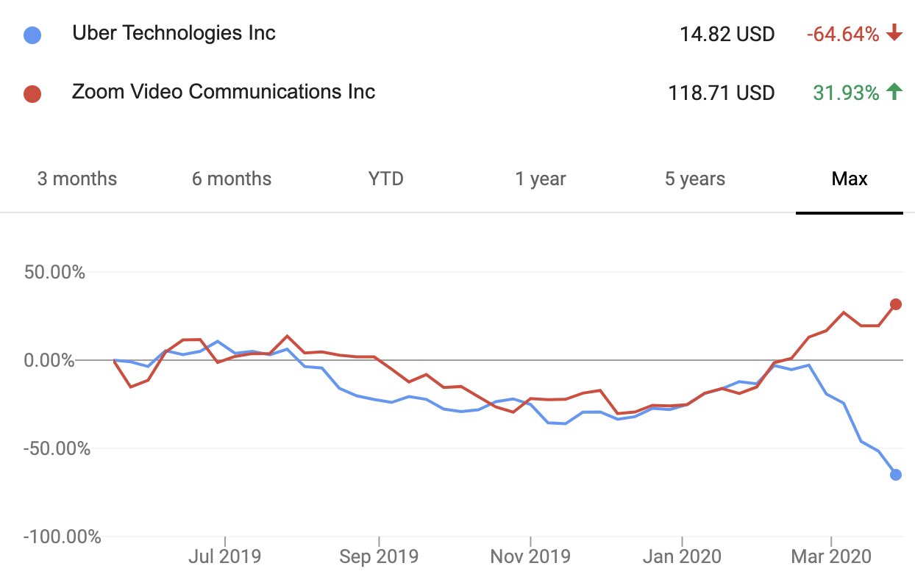Click the red endpoint marker on Zoom line
The height and width of the screenshot is (588, 915).
pyautogui.click(x=896, y=304)
